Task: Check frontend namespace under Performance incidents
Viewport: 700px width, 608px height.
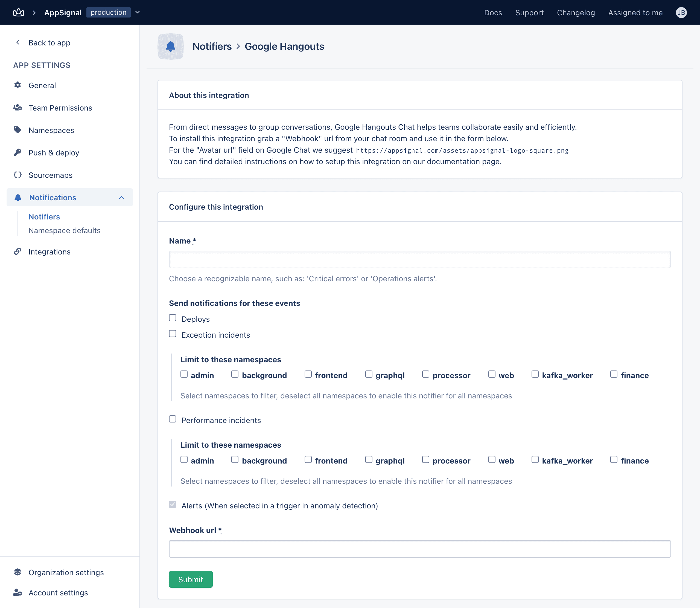Action: (308, 460)
